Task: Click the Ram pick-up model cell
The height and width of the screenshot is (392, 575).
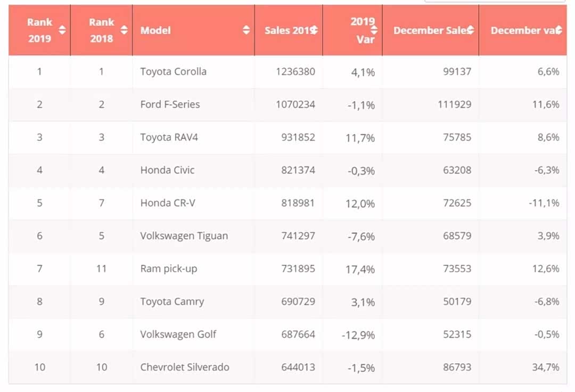Action: pyautogui.click(x=168, y=269)
